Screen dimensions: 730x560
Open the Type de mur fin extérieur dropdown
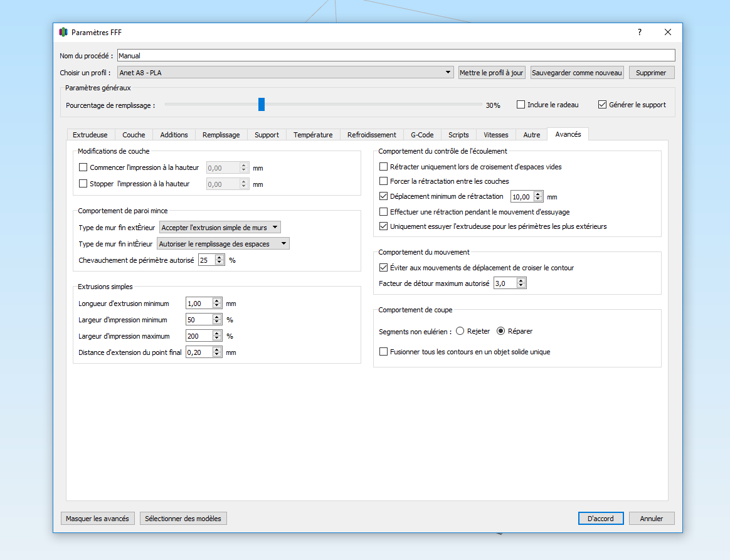pyautogui.click(x=220, y=227)
